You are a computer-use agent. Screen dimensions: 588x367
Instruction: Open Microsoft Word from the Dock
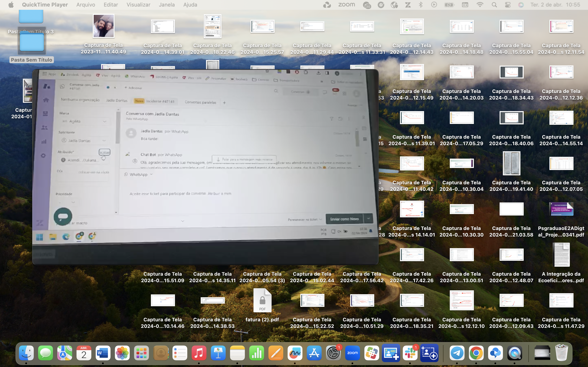click(x=103, y=353)
